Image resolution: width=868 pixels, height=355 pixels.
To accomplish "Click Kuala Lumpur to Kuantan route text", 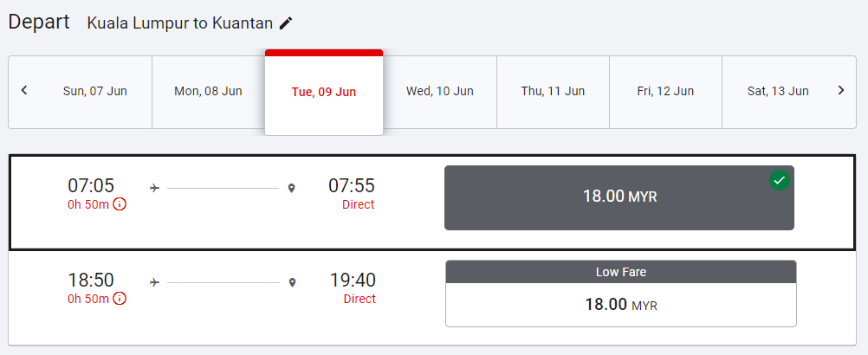I will click(x=179, y=23).
